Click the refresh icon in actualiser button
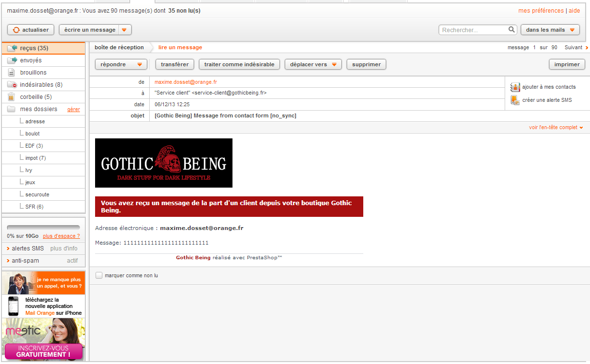The width and height of the screenshot is (590, 364). tap(16, 30)
